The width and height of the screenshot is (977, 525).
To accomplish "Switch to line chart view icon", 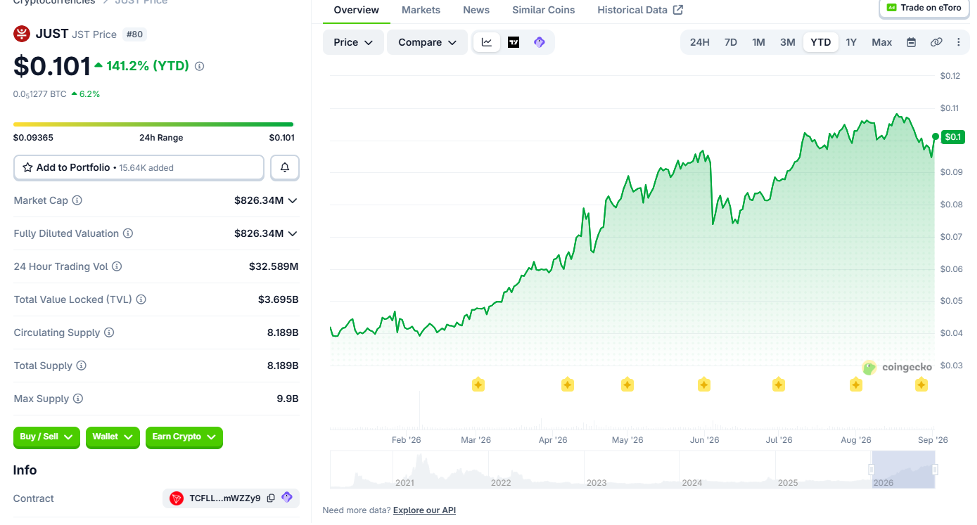I will pos(487,42).
